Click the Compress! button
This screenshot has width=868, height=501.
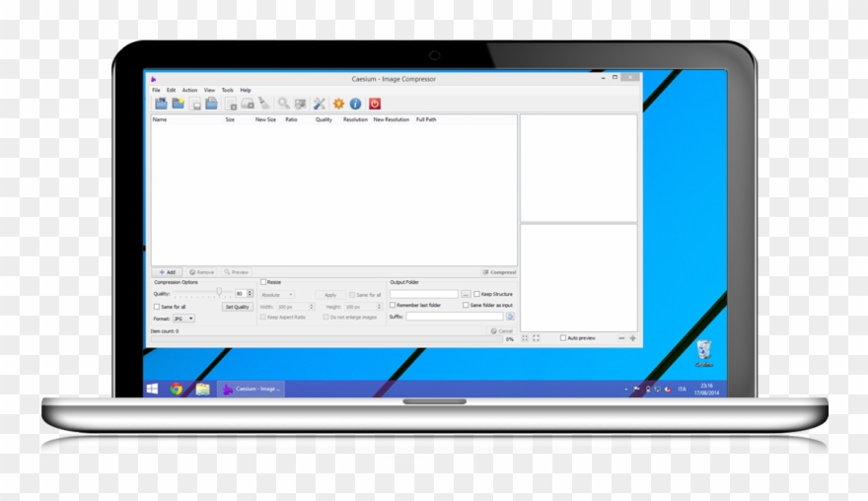[499, 272]
